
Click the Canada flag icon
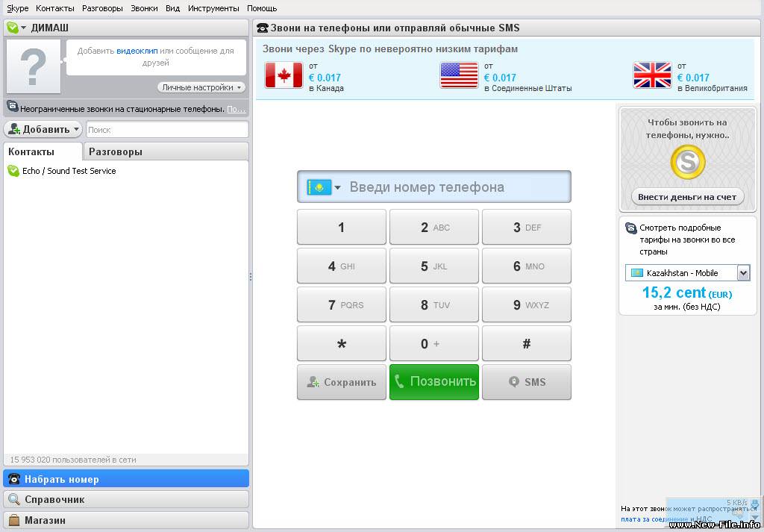point(284,75)
